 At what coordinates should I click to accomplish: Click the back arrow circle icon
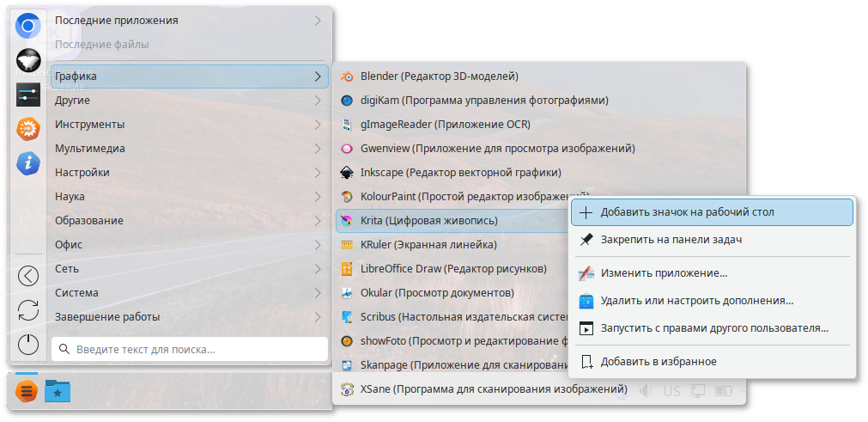28,276
